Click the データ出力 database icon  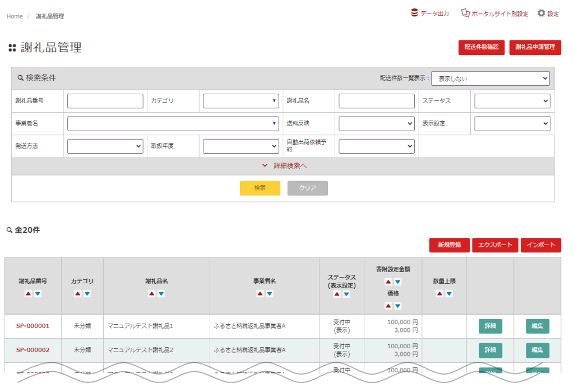tap(414, 13)
